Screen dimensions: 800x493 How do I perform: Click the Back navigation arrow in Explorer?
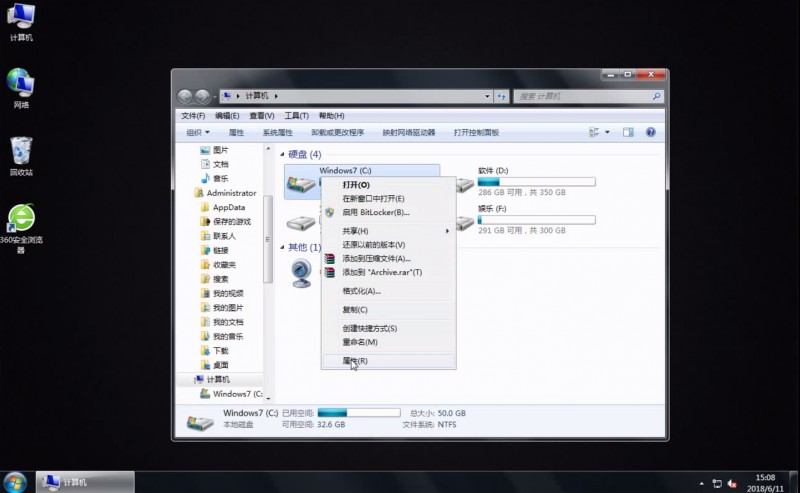pyautogui.click(x=185, y=96)
